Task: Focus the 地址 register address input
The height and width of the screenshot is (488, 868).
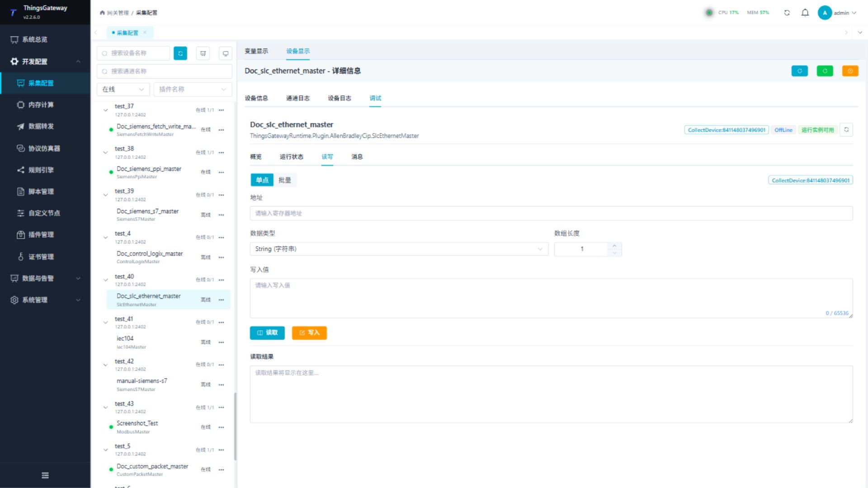Action: (x=551, y=213)
